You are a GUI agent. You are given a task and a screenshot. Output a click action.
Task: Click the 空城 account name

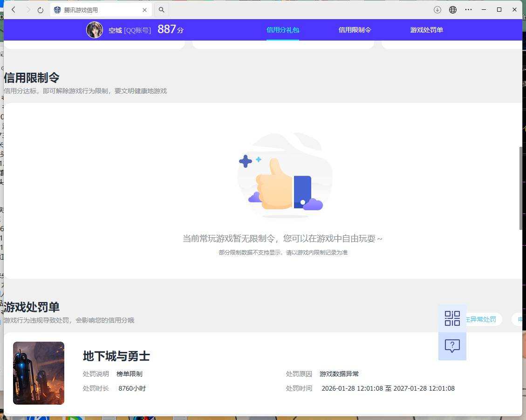115,31
